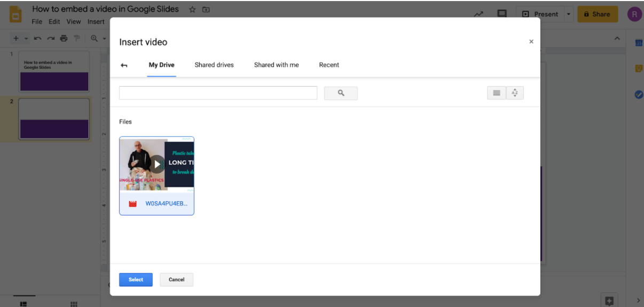This screenshot has height=307, width=644.
Task: Click the My Drive tab
Action: [161, 65]
